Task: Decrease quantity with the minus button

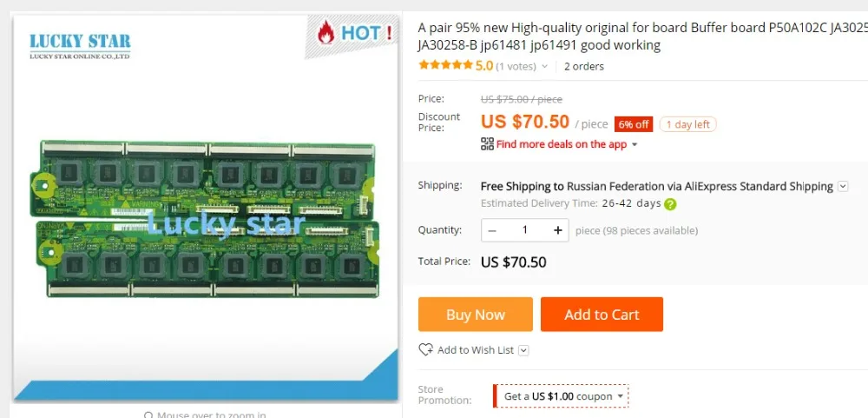Action: click(x=492, y=230)
